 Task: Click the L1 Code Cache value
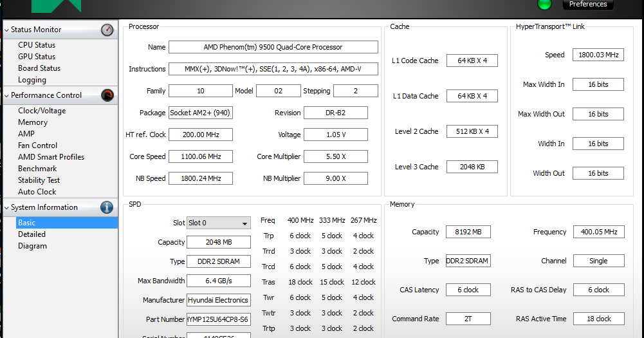(472, 61)
